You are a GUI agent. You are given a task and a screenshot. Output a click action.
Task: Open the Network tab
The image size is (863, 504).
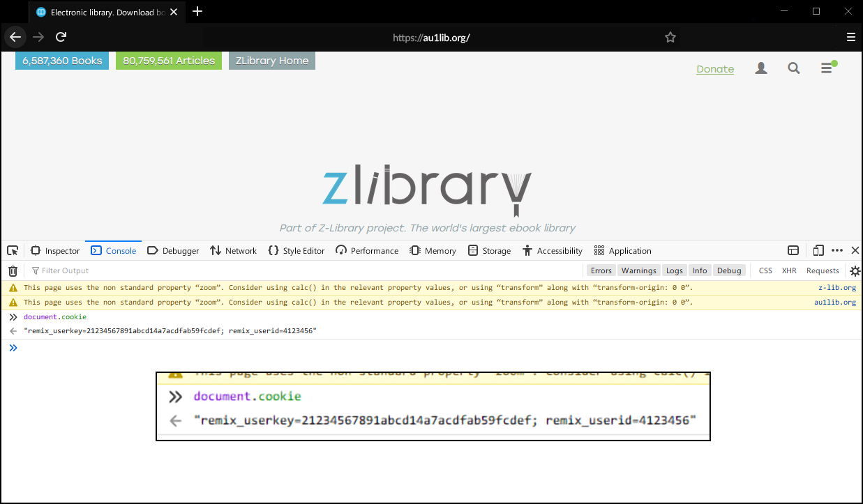(x=233, y=250)
